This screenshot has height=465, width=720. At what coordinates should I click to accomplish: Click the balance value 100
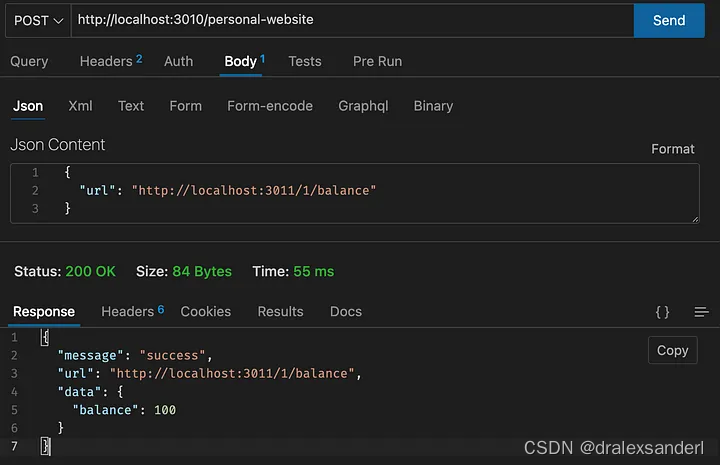point(165,410)
